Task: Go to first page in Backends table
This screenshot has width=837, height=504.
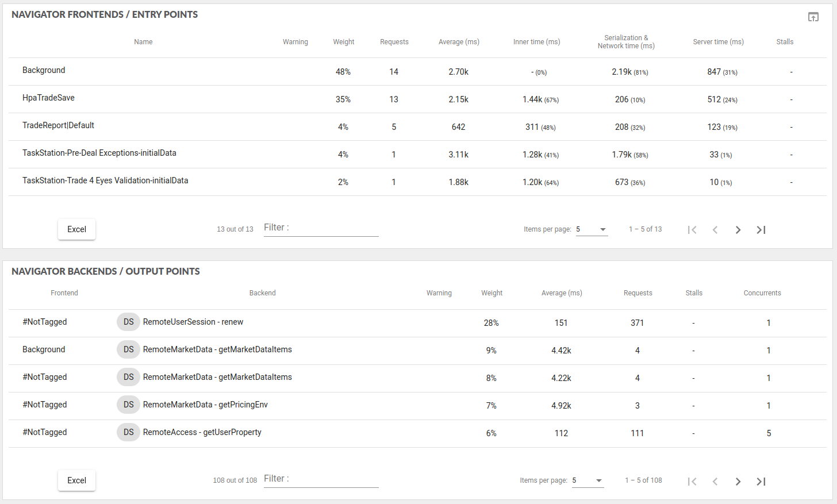Action: [692, 481]
